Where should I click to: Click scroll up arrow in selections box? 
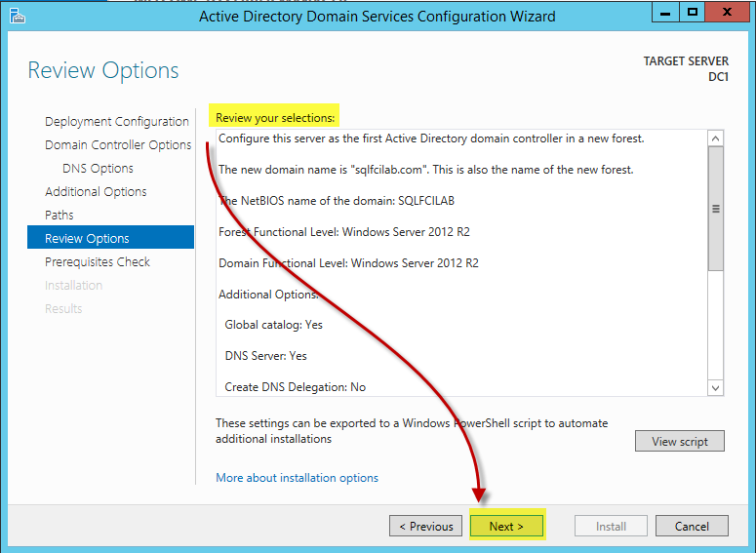715,138
